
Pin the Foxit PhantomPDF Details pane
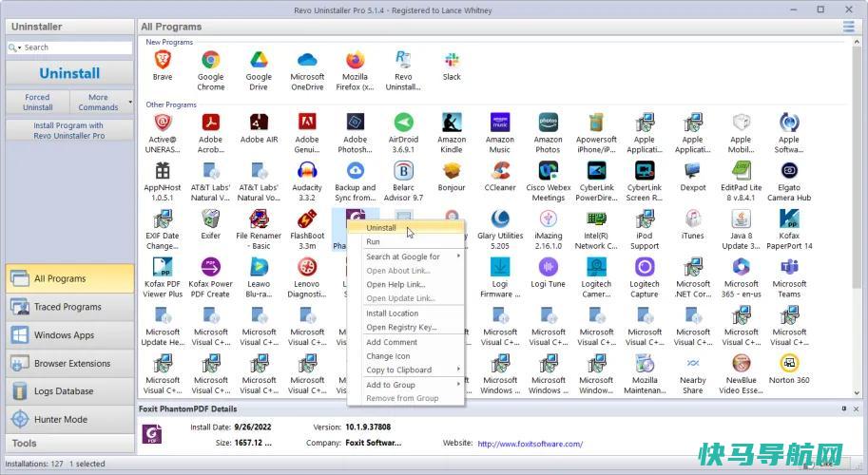coord(843,408)
